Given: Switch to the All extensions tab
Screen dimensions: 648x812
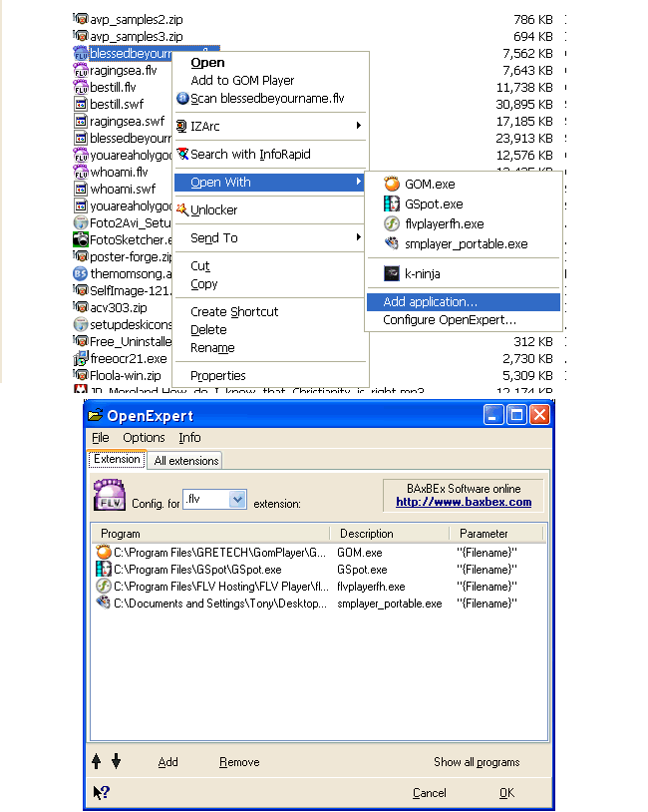Looking at the screenshot, I should pos(185,461).
